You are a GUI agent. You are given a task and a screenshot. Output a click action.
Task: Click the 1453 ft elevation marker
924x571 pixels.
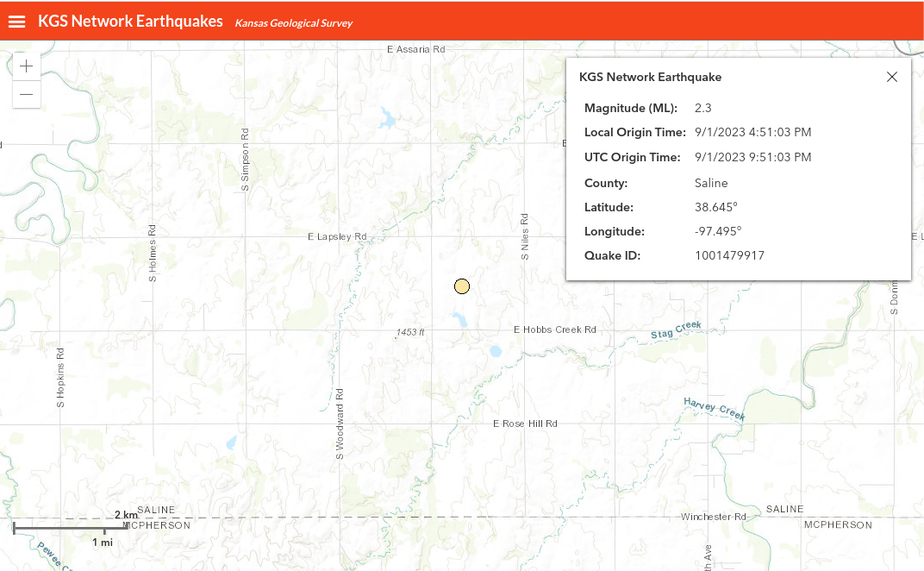[410, 332]
